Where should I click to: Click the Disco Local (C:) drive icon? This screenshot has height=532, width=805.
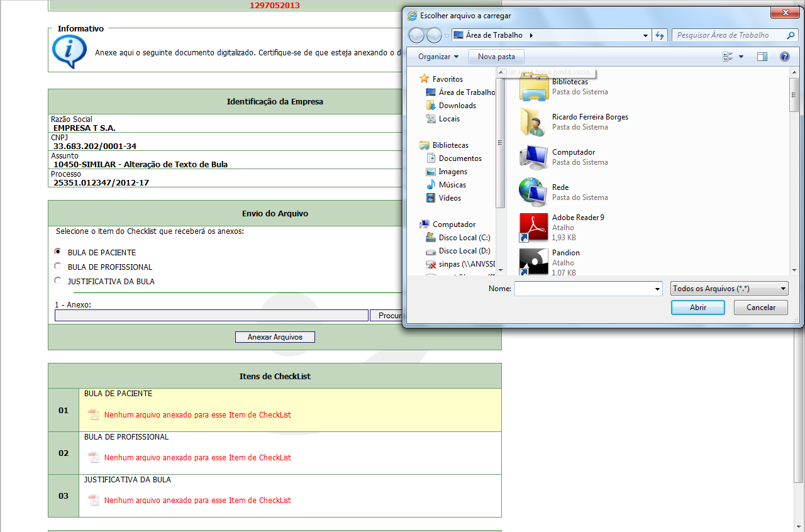point(431,238)
